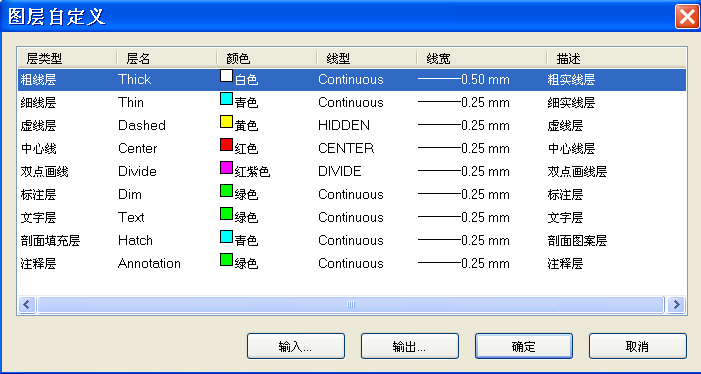Click the 细实线层 description cell
The width and height of the screenshot is (701, 374).
pyautogui.click(x=571, y=103)
